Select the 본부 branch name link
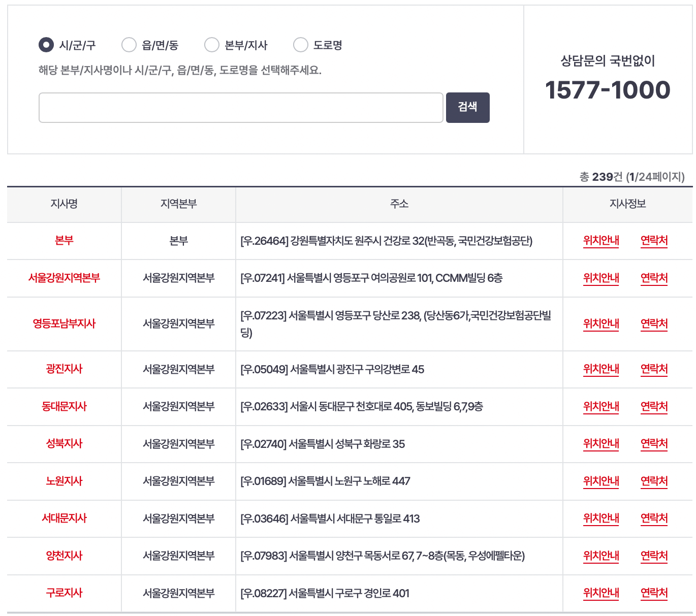The height and width of the screenshot is (616, 696). (64, 241)
